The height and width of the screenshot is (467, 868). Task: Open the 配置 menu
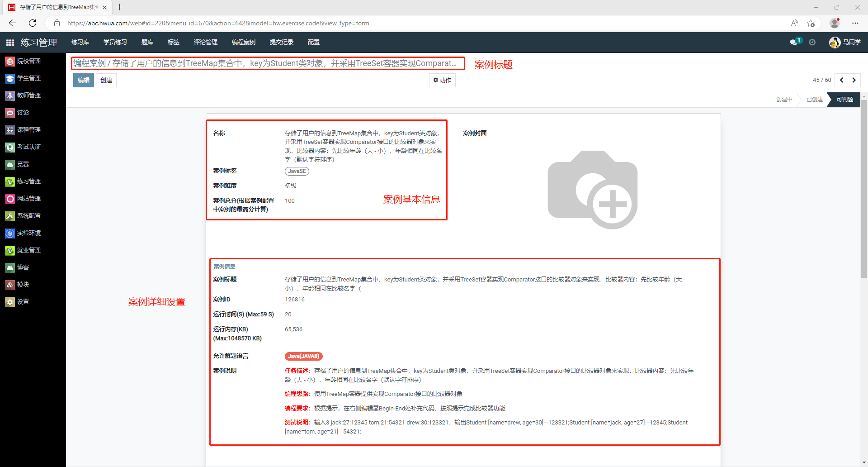click(x=314, y=42)
